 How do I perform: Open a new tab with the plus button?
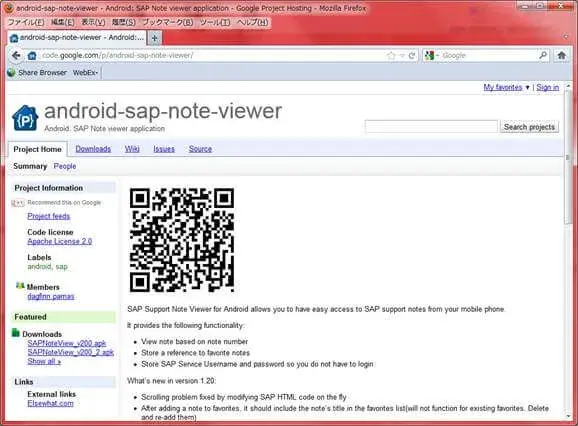[x=154, y=38]
